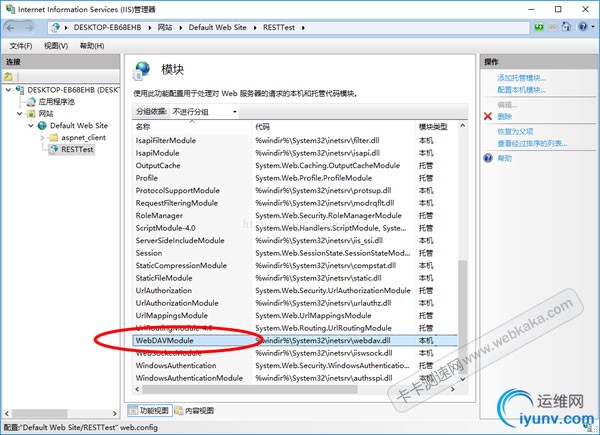Select the 应用程序池 tree node
This screenshot has height=435, width=600.
[56, 102]
